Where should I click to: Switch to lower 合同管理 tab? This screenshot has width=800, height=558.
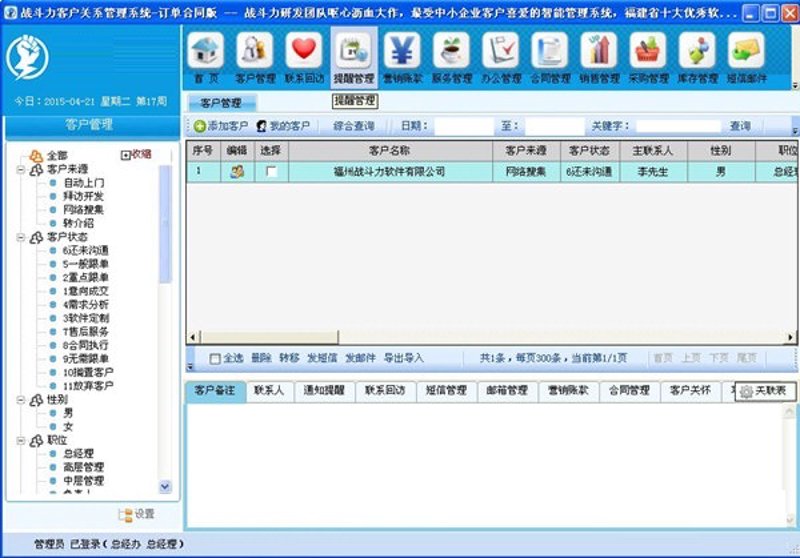click(629, 391)
